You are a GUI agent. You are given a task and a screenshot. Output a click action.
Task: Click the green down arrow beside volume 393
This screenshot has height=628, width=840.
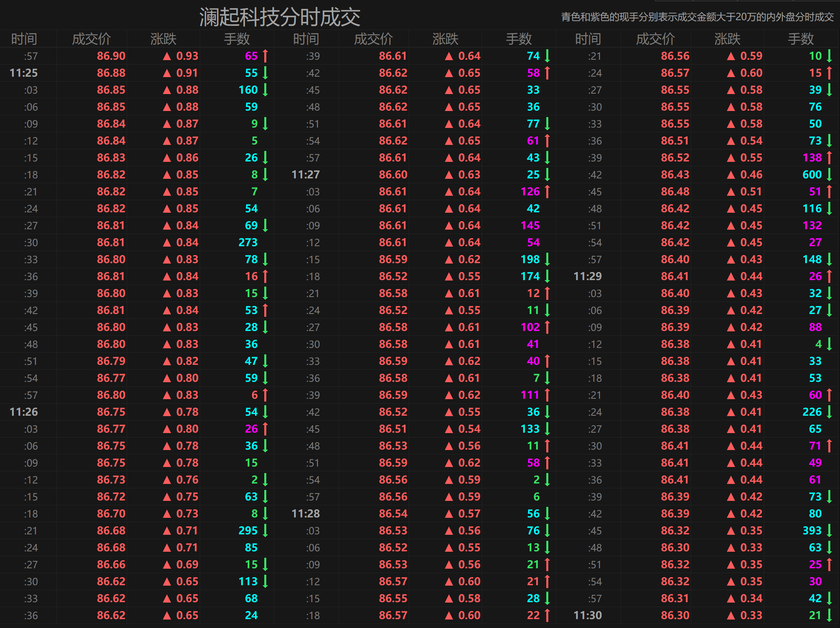pyautogui.click(x=829, y=531)
